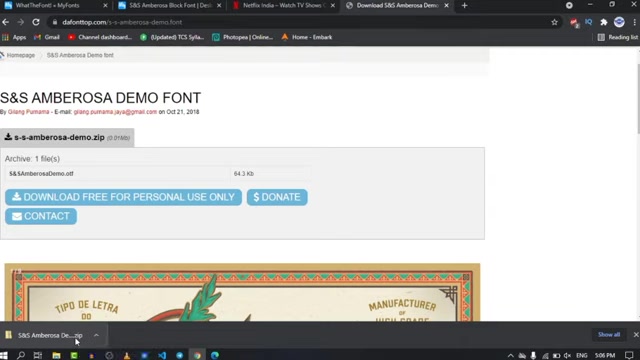Click the Contact button
Screen dimensions: 640x360
pyautogui.click(x=41, y=216)
